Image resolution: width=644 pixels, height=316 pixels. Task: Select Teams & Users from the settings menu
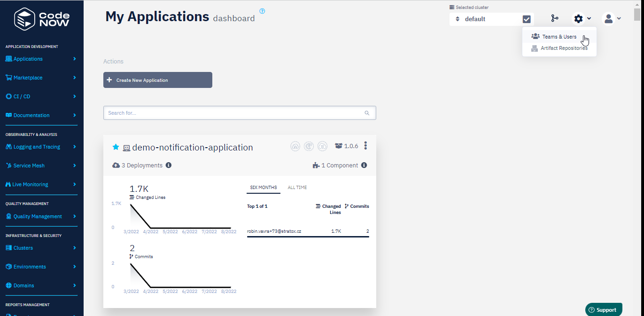[559, 37]
